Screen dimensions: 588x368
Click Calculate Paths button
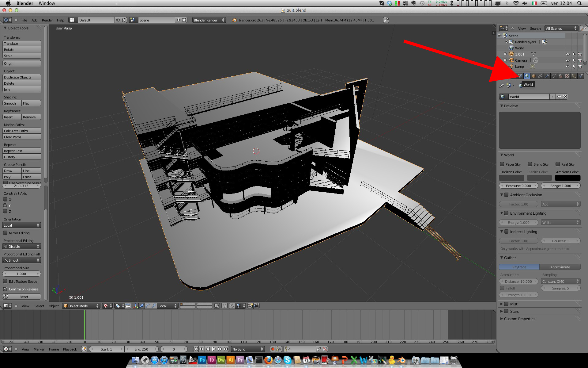pyautogui.click(x=22, y=131)
